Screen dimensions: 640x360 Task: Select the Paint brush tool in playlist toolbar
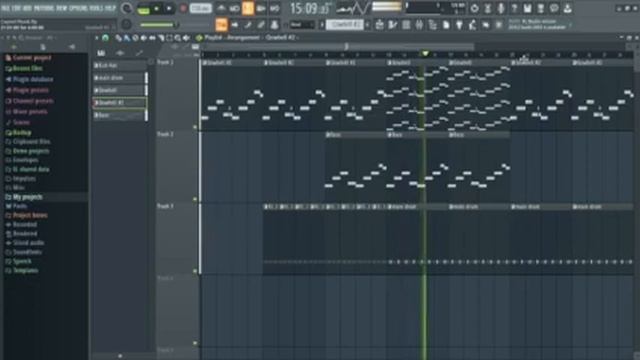pyautogui.click(x=127, y=38)
